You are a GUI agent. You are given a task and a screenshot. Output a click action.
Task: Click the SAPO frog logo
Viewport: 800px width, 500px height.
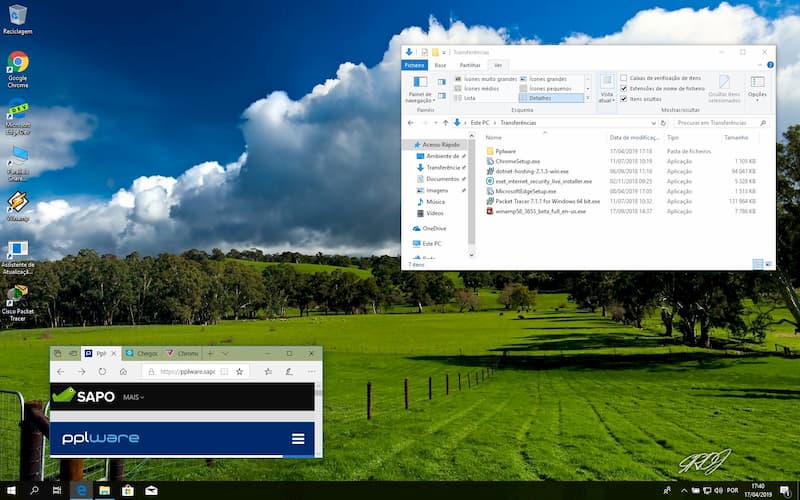click(x=64, y=395)
